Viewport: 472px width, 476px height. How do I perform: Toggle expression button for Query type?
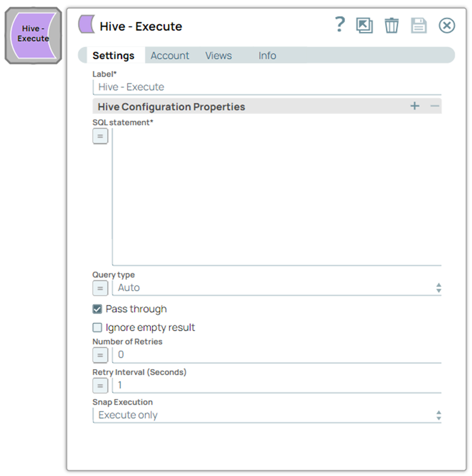click(x=100, y=288)
